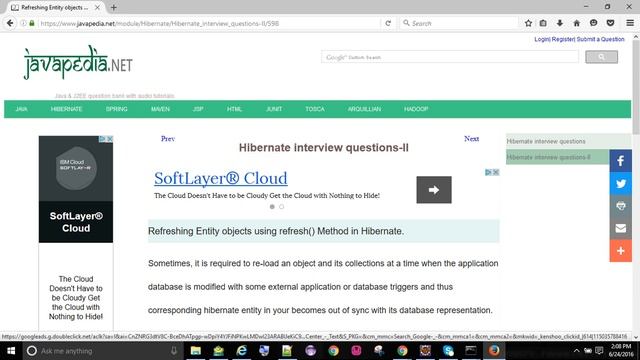Show hidden system tray icons

click(x=576, y=351)
